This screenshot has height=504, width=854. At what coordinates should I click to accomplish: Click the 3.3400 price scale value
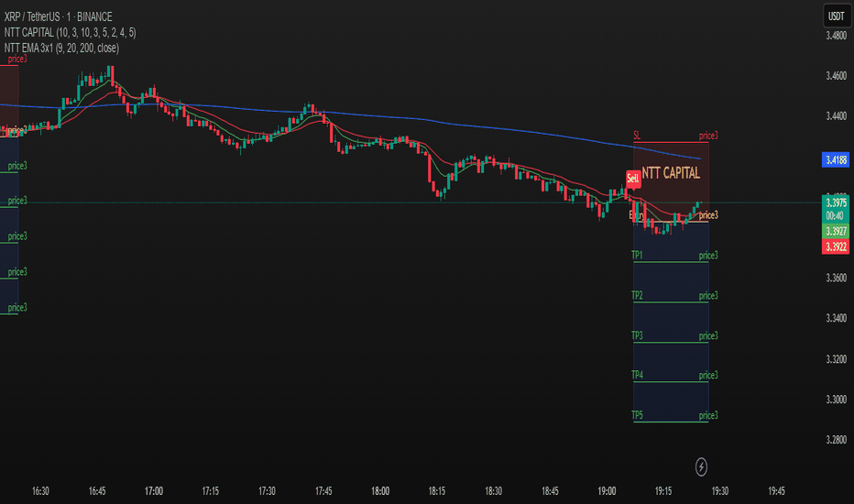coord(837,318)
